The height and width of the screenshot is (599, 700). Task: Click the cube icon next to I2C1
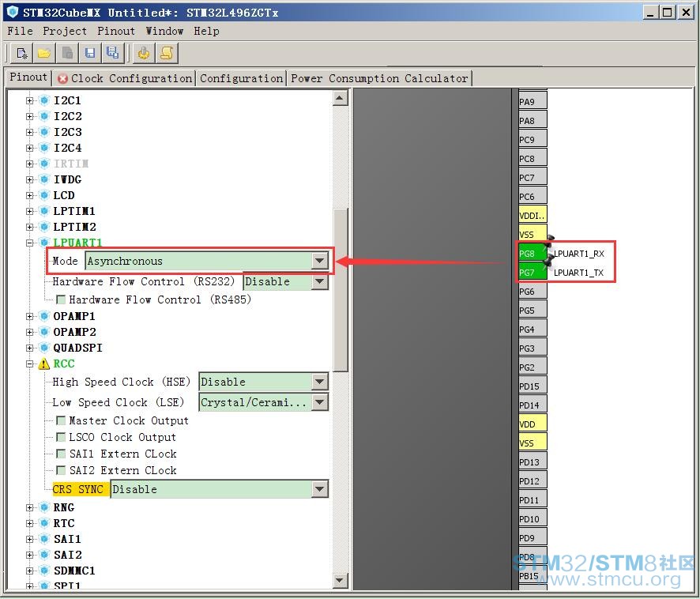pyautogui.click(x=44, y=100)
